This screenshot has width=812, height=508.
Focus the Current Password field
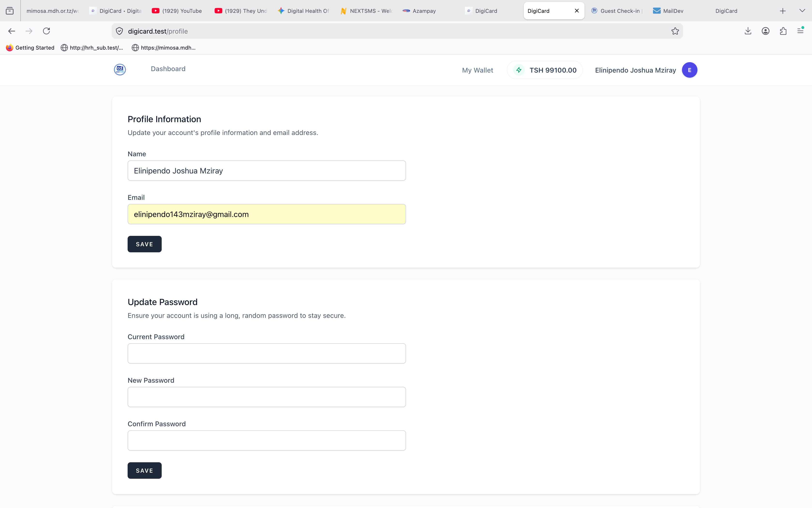tap(267, 353)
